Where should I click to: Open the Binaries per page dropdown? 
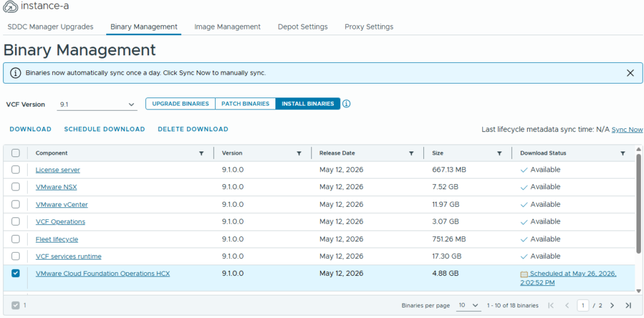click(x=469, y=305)
